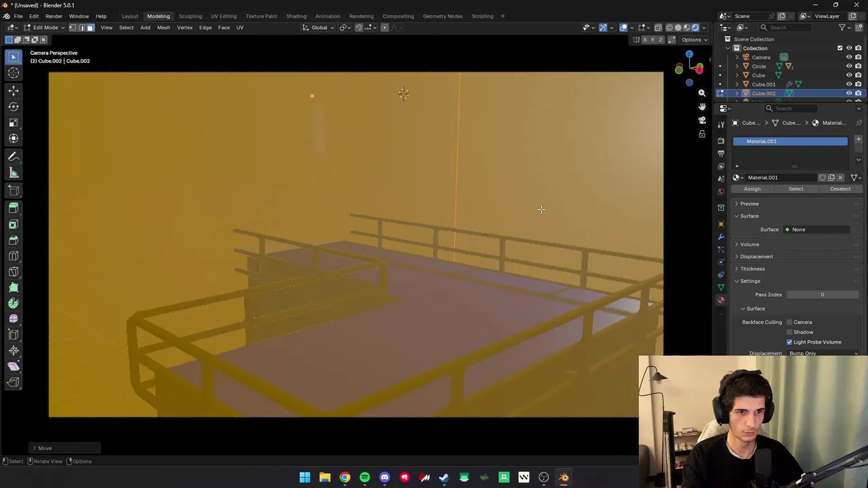
Task: Click the viewport zoom magnifier icon
Action: tap(702, 93)
